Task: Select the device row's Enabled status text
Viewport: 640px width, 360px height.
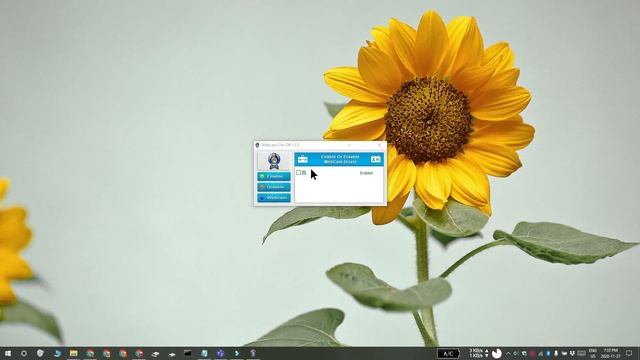Action: tap(366, 173)
